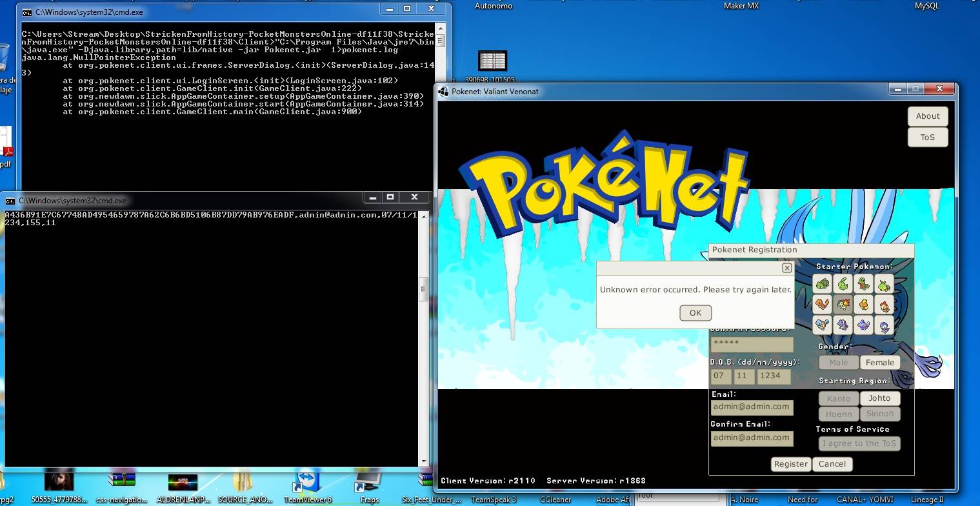Viewport: 980px width, 506px height.
Task: Open the SOURCE_ANO folder icon
Action: point(246,487)
